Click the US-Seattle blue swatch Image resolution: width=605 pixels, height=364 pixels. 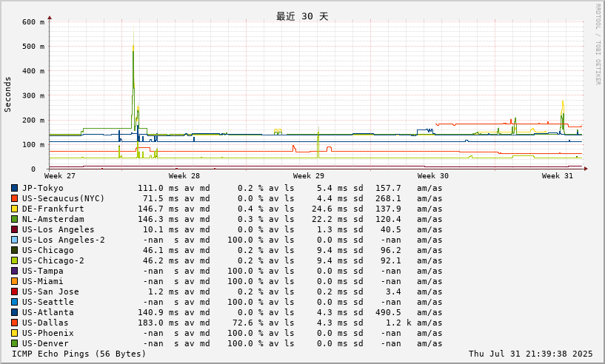(14, 303)
